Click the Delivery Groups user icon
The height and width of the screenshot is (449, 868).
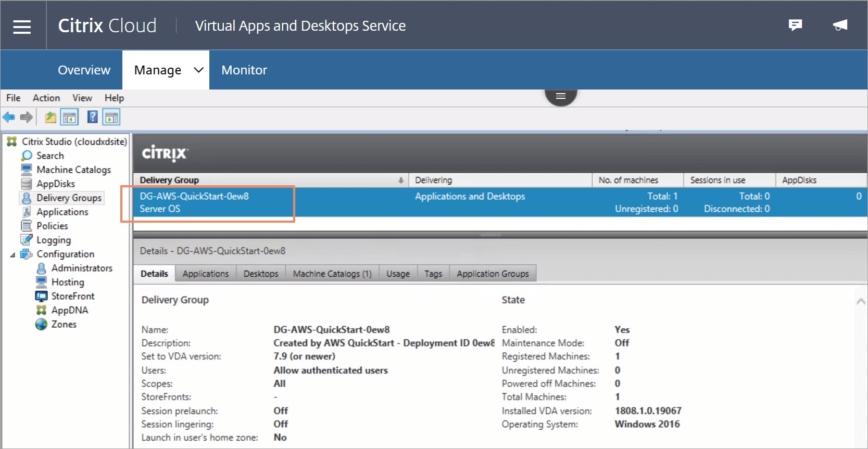coord(27,198)
